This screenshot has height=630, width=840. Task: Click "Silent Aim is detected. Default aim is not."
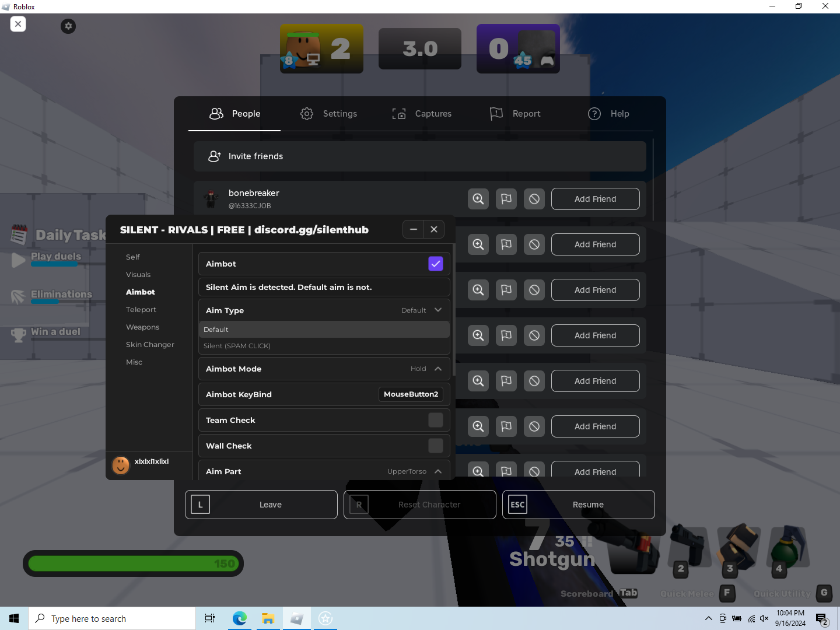tap(289, 287)
